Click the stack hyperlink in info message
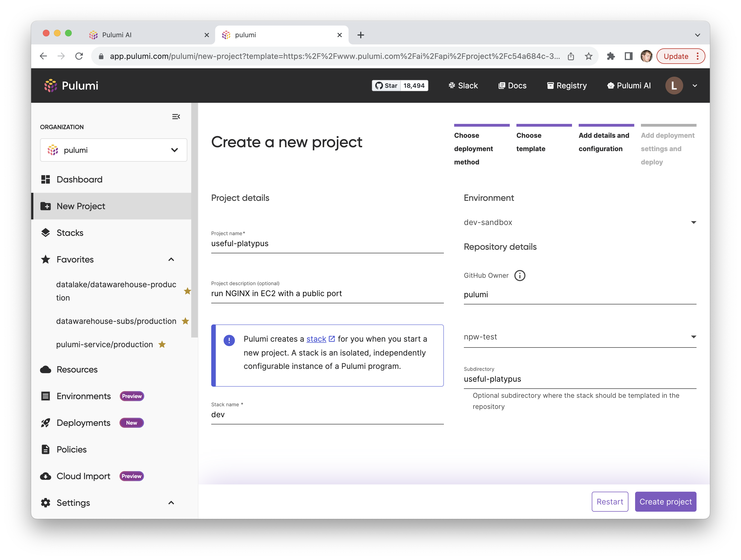741x560 pixels. click(x=316, y=338)
